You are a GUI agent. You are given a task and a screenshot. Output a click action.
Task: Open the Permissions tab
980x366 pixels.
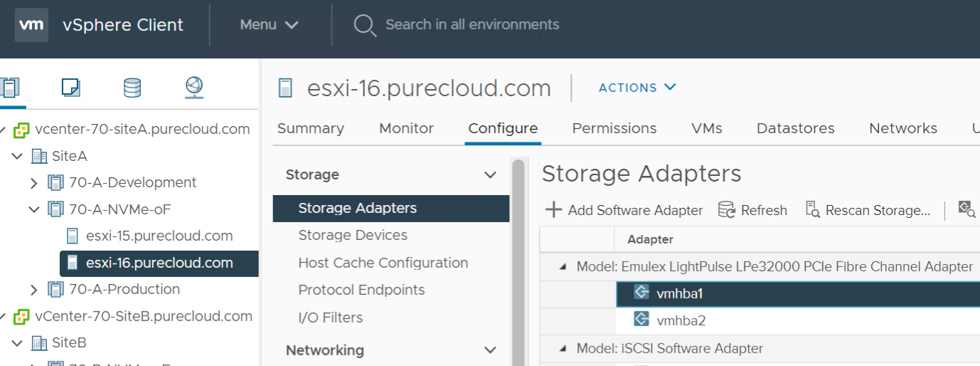[x=614, y=128]
